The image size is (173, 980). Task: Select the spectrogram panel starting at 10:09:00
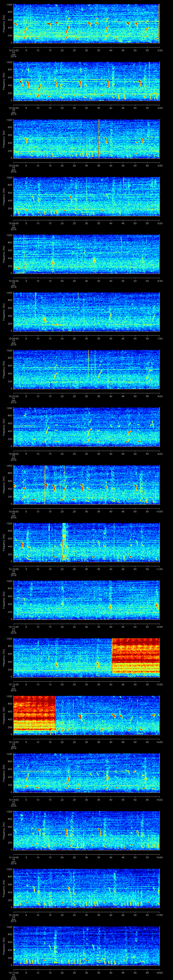86,485
